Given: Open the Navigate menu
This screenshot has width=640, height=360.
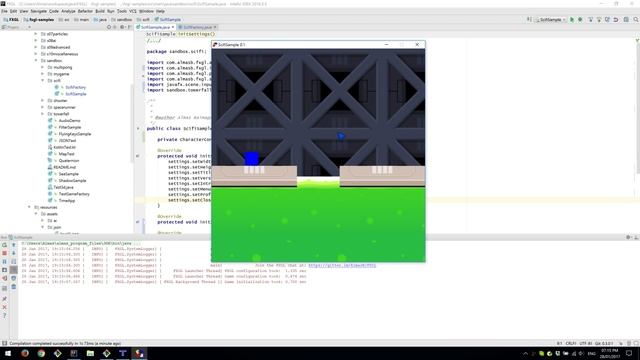Looking at the screenshot, I should click(x=39, y=11).
